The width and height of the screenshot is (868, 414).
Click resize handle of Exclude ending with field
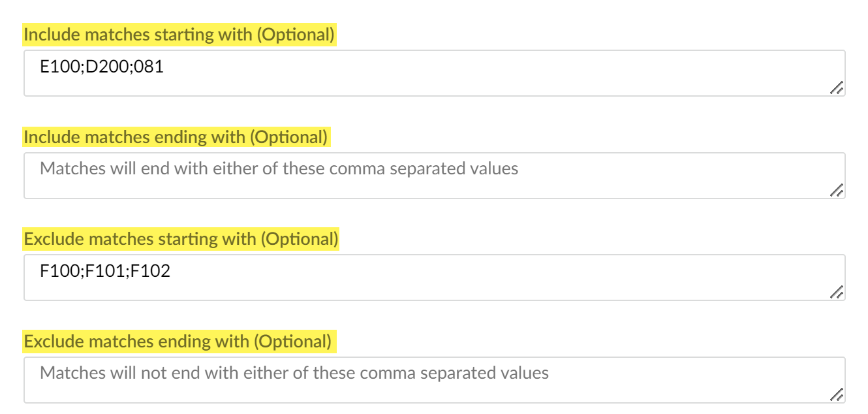[x=837, y=395]
